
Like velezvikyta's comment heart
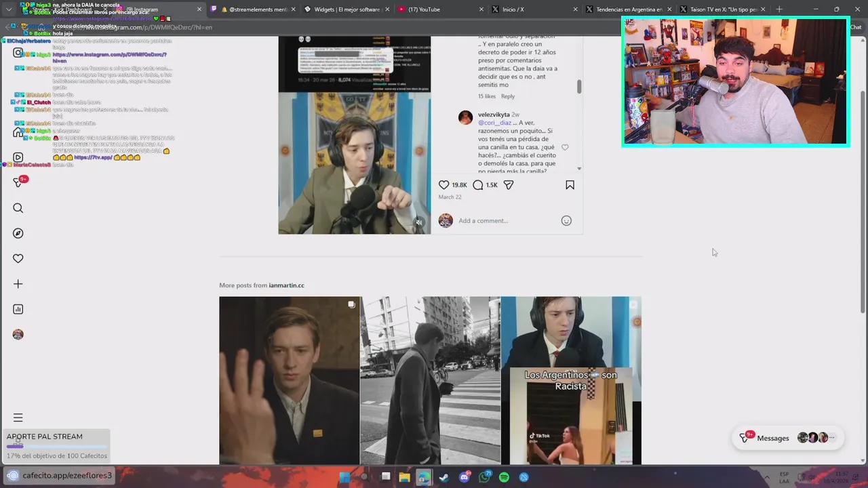565,147
